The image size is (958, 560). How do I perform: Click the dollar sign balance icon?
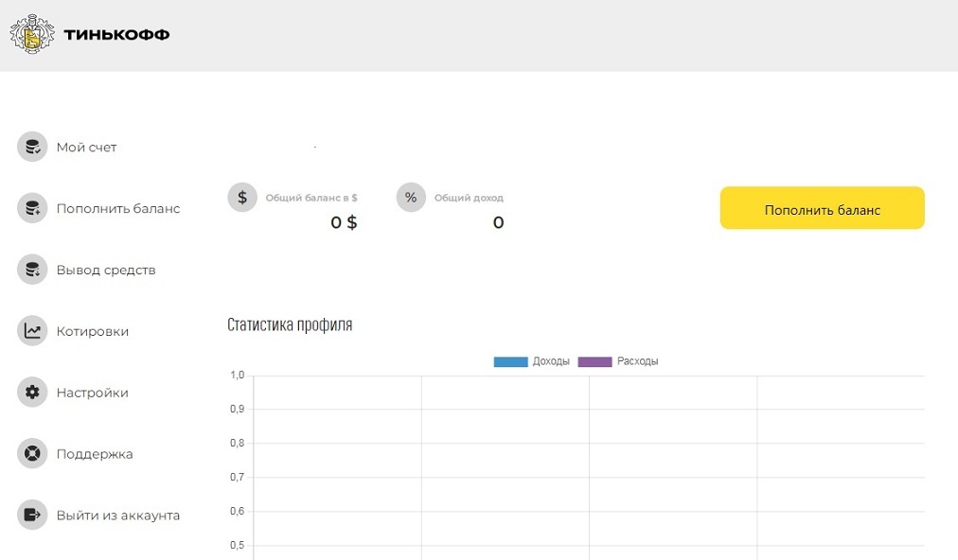point(242,198)
